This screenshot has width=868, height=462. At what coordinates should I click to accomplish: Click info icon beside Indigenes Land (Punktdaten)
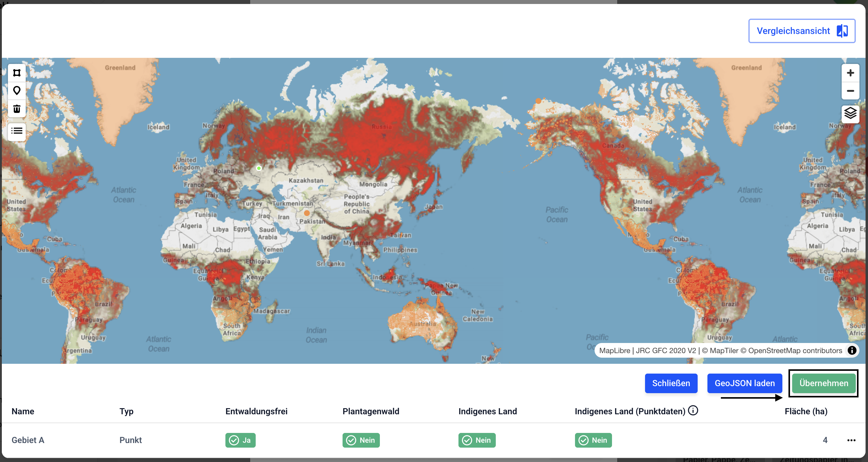[x=693, y=410]
